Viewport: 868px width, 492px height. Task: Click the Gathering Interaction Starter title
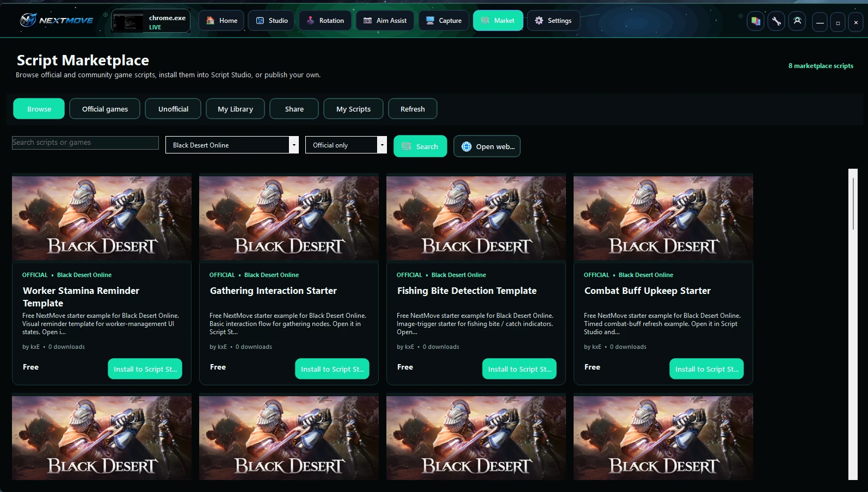[x=273, y=291]
